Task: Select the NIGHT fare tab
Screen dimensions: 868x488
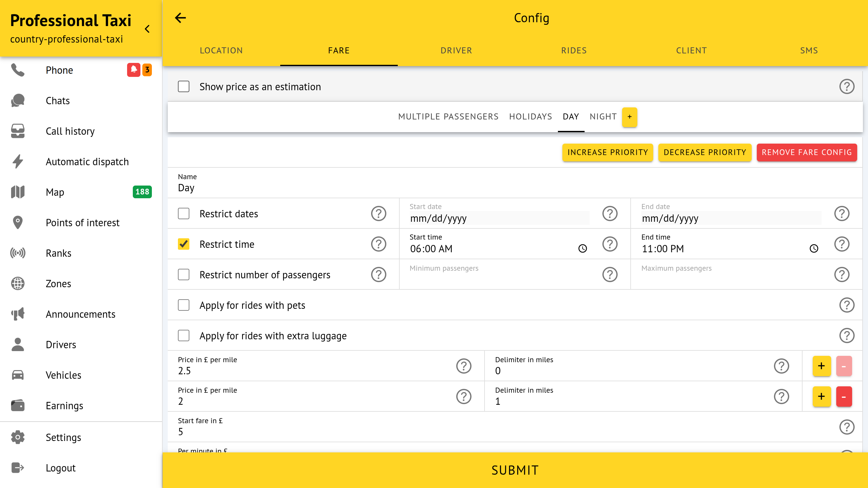Action: pos(603,117)
